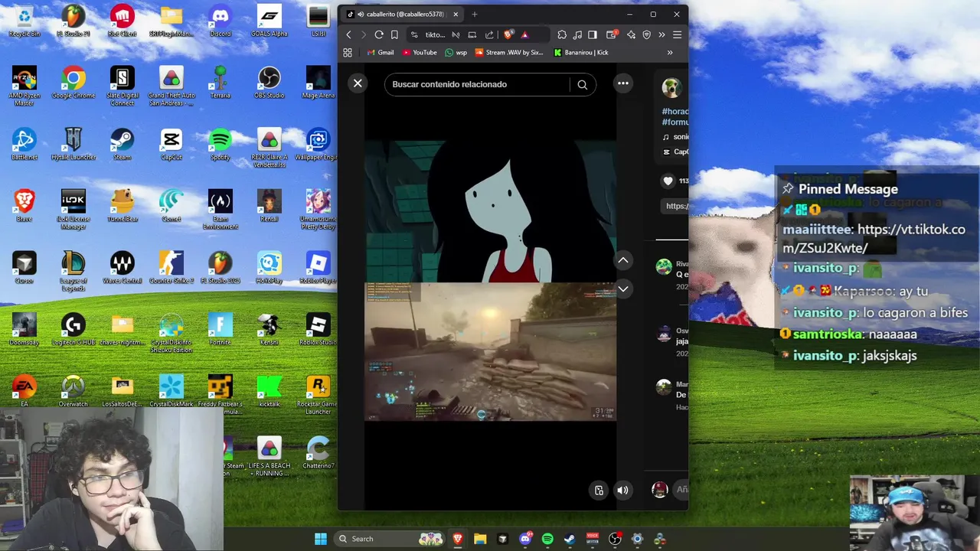This screenshot has width=980, height=551.
Task: Open File Explorer from taskbar
Action: (480, 539)
